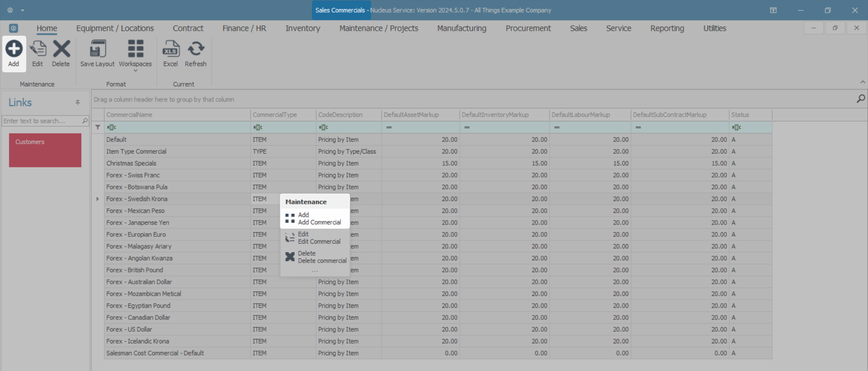Sort by CodeDescription column header

tap(349, 115)
